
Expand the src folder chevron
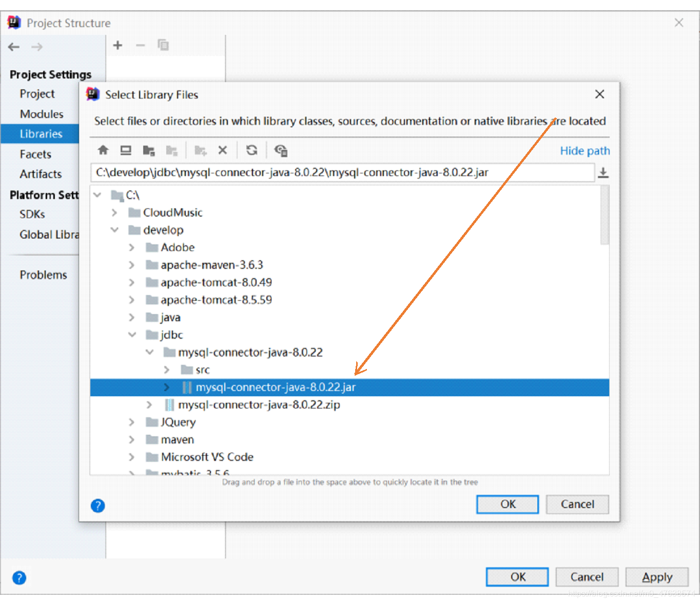click(x=167, y=369)
